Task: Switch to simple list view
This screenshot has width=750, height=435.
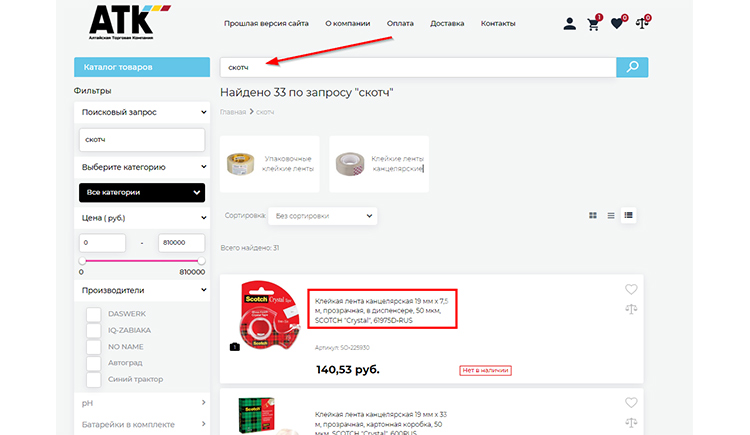Action: [611, 215]
